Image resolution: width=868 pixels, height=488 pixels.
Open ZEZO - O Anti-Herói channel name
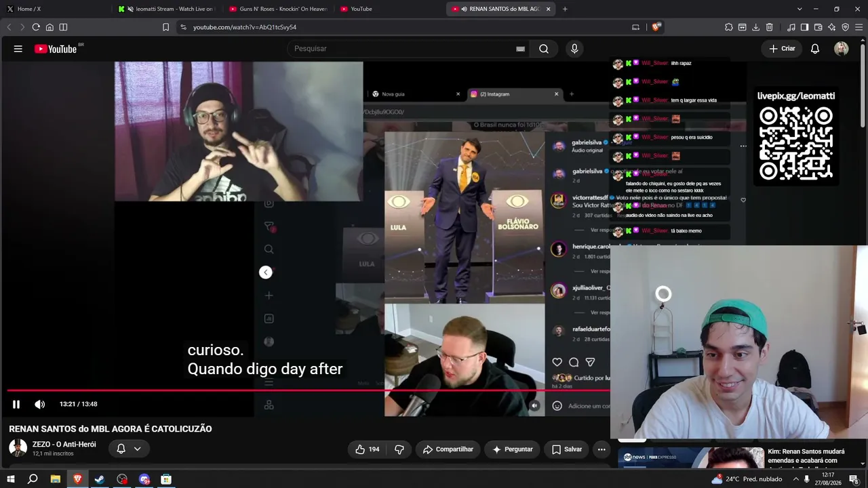(x=64, y=445)
